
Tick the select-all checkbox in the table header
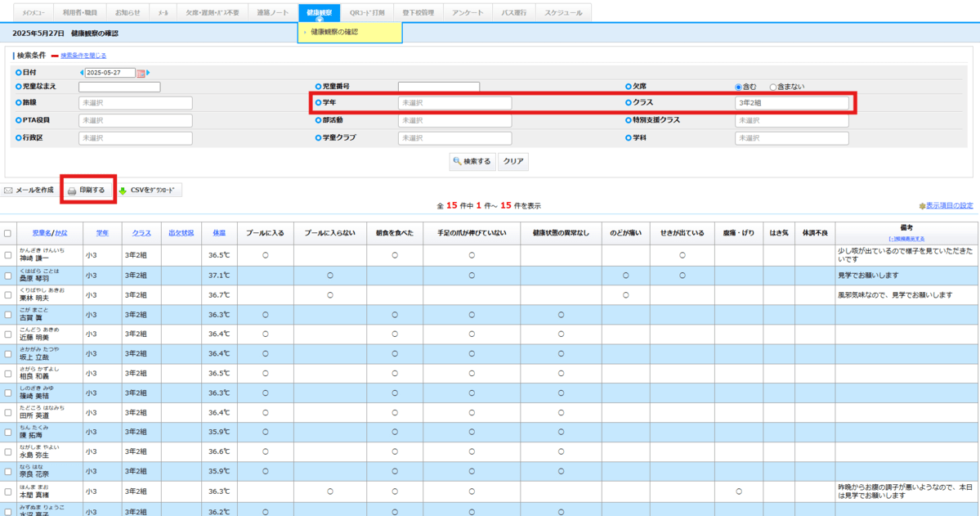[x=7, y=233]
